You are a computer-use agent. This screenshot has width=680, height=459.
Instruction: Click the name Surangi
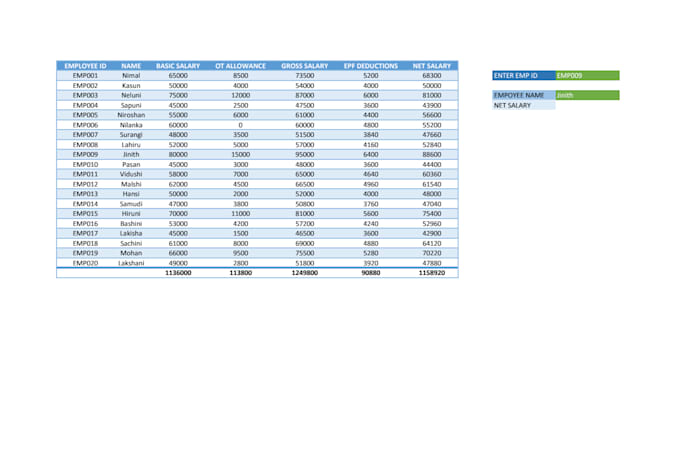tap(131, 135)
